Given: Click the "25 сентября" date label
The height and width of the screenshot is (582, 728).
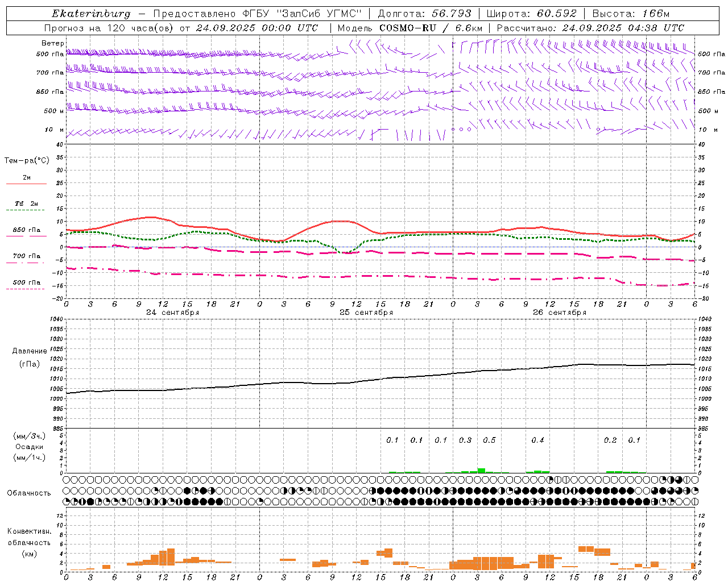Looking at the screenshot, I should (x=366, y=313).
